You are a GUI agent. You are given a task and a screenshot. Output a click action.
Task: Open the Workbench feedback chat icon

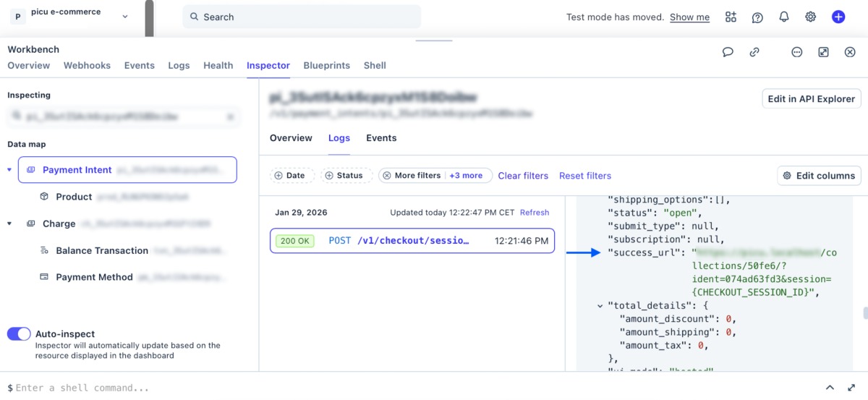tap(728, 52)
